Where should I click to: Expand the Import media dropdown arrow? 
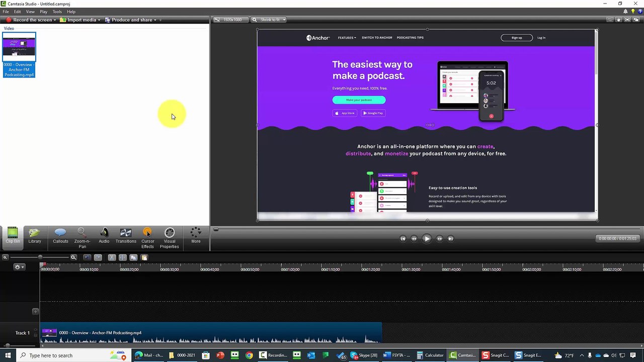point(99,20)
